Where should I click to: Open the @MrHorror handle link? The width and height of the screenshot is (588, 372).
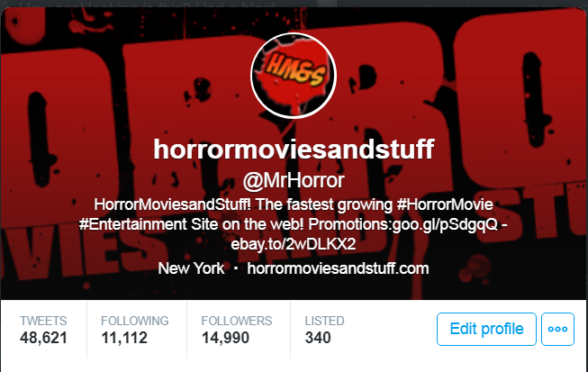pyautogui.click(x=294, y=180)
